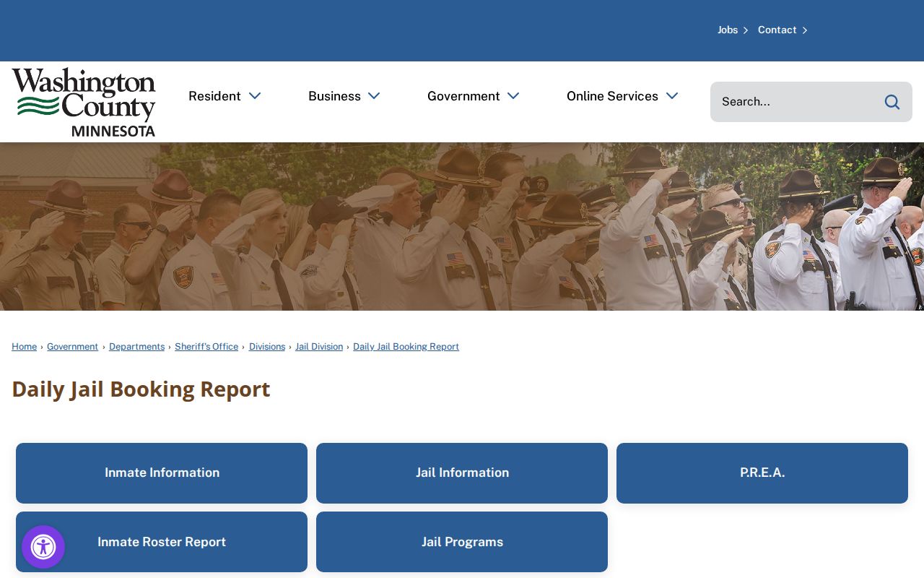The image size is (924, 578).
Task: Click the search magnifier icon
Action: tap(892, 102)
